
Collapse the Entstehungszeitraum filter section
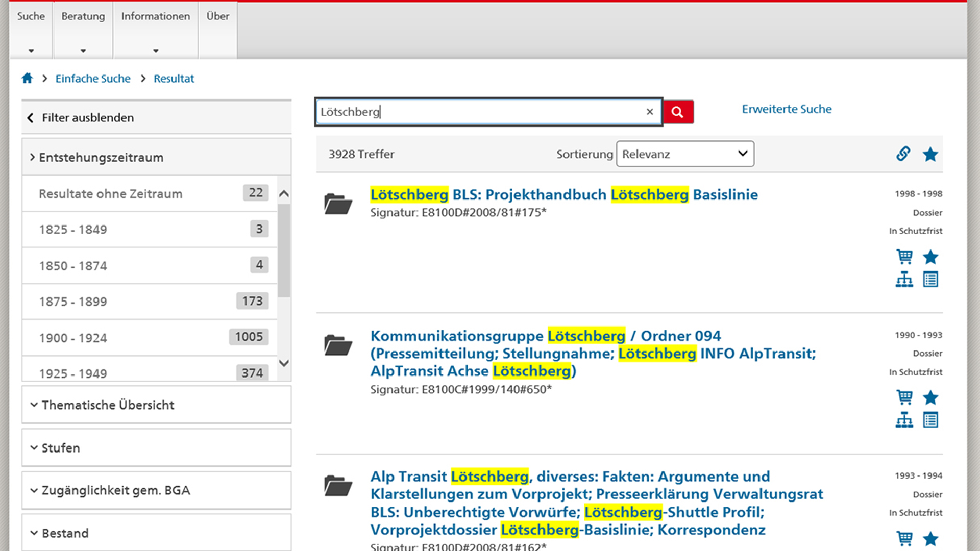[101, 157]
